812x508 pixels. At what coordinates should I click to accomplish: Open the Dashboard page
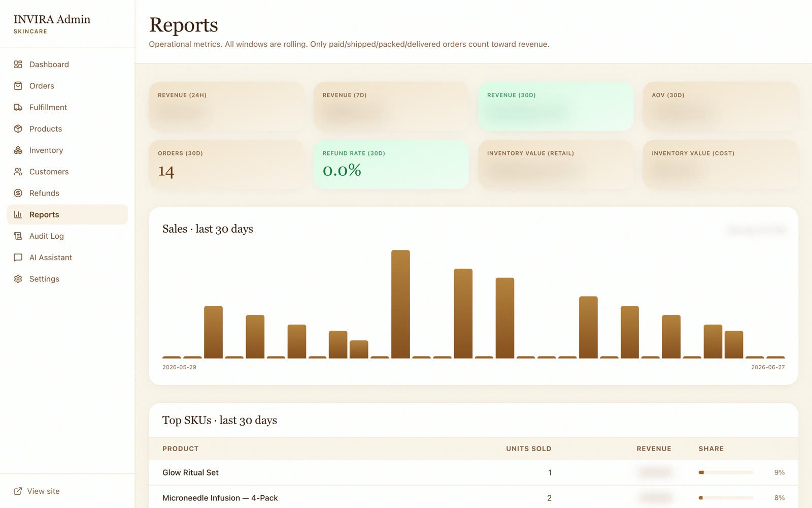67,65
